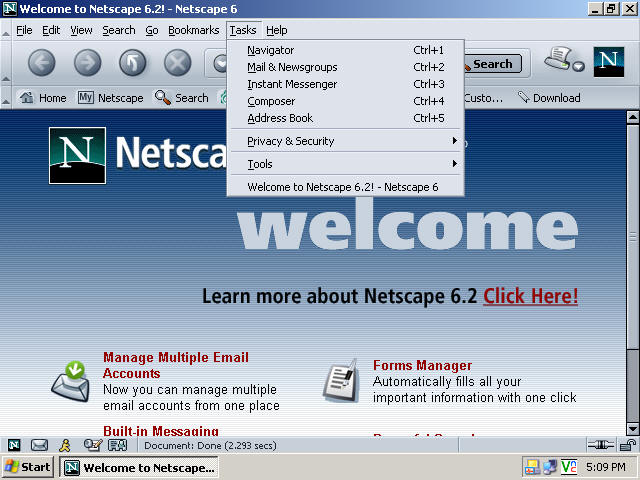Select the Welcome to Netscape 6.2! window entry
The height and width of the screenshot is (480, 640).
click(345, 187)
